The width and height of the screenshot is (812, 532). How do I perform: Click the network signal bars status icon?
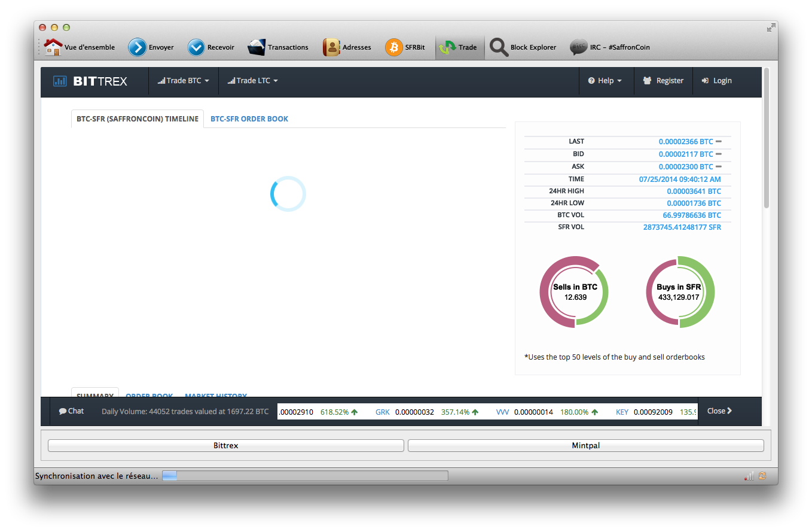(x=749, y=476)
